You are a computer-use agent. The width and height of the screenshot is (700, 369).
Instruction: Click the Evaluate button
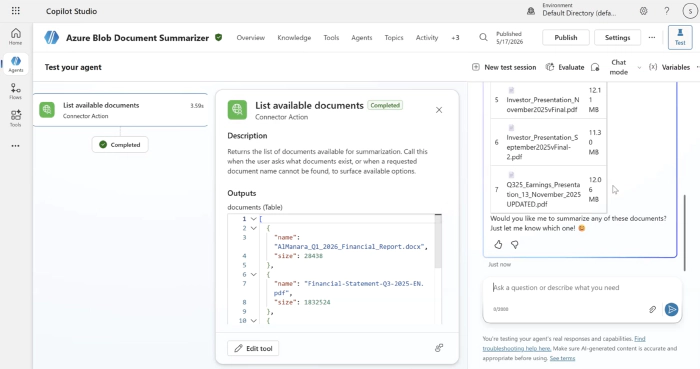(x=565, y=67)
